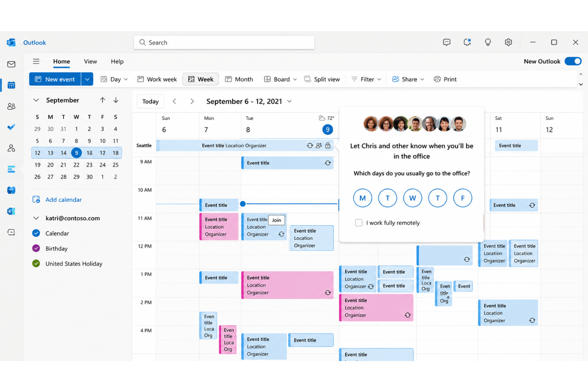Click the Split view icon
588x392 pixels.
pos(308,79)
